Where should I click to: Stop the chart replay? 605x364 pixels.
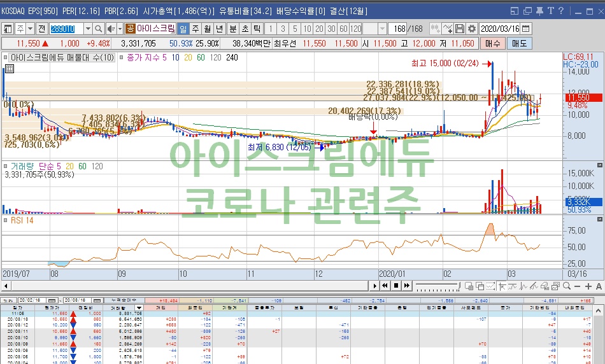pos(396,286)
